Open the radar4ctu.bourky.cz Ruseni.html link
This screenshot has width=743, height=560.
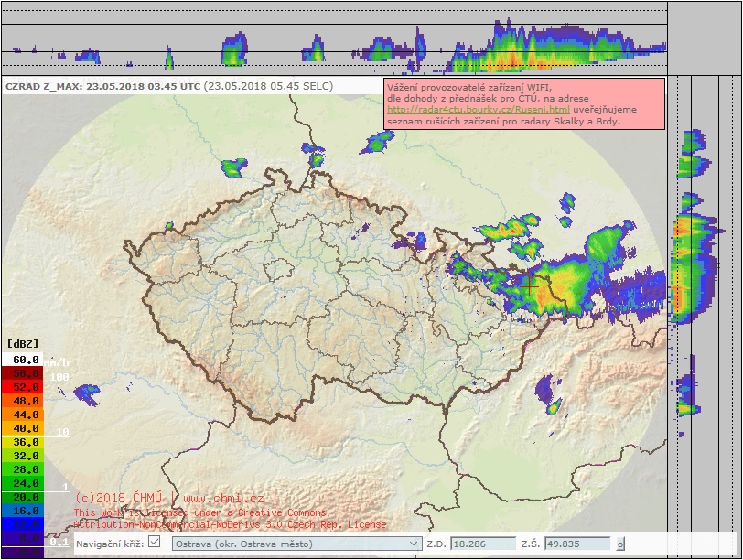pos(479,109)
